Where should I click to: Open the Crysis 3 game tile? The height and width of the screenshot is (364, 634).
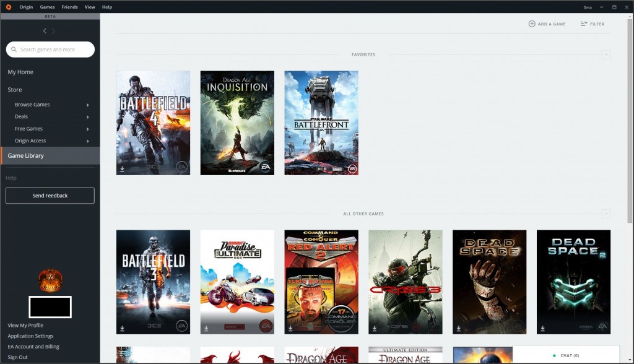[406, 282]
